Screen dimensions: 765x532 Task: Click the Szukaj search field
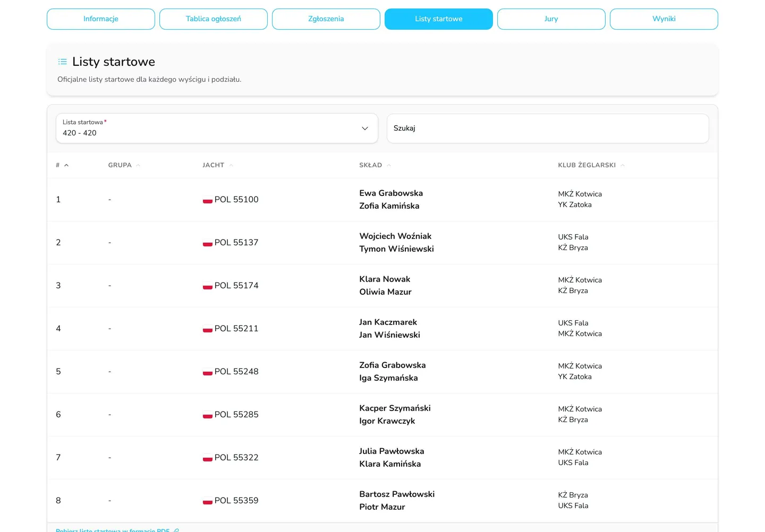click(548, 128)
